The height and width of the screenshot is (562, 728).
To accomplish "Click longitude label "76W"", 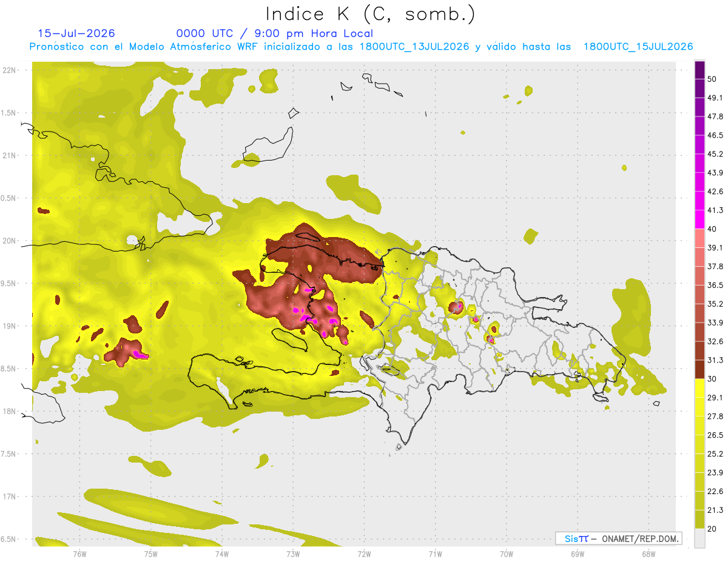I will coord(79,555).
